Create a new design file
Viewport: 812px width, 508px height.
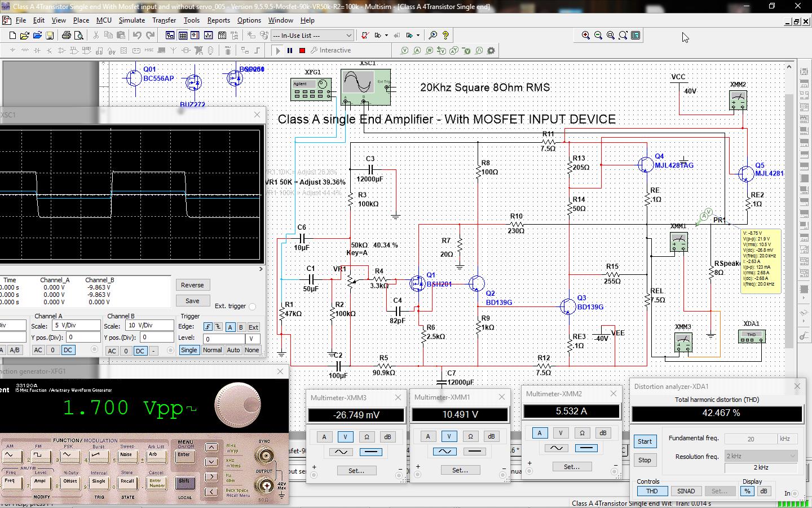click(12, 35)
